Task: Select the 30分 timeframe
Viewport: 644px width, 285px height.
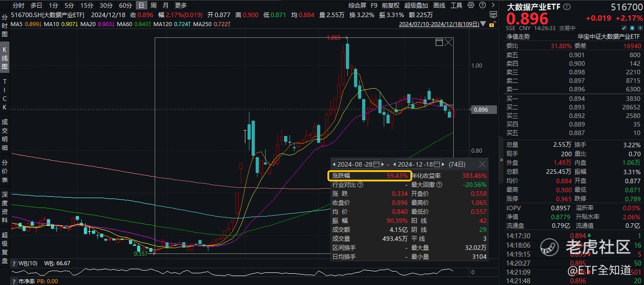Action: coord(106,5)
